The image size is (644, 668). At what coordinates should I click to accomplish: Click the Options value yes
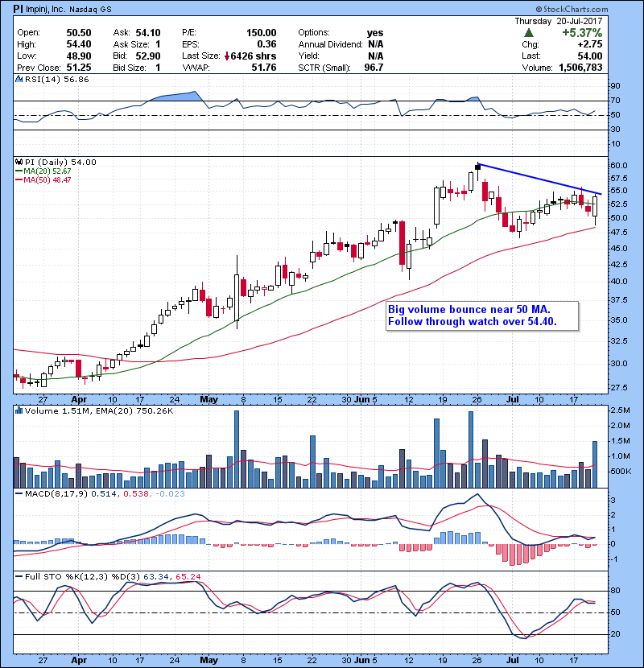tap(375, 33)
